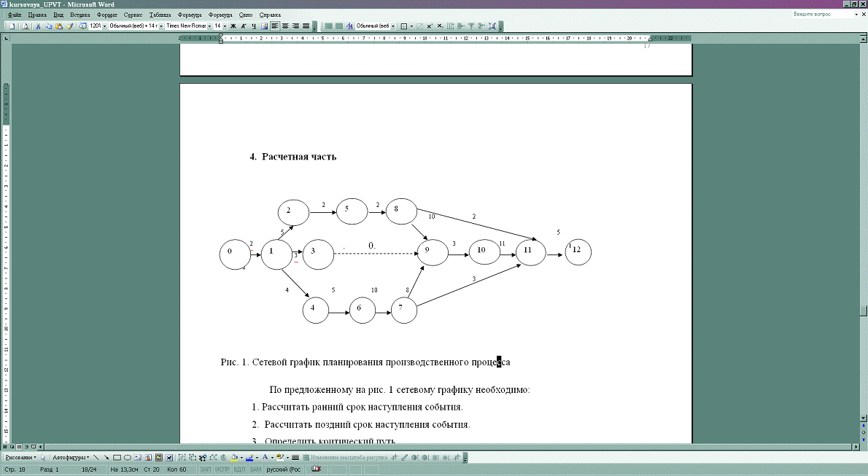868x476 pixels.
Task: Apply the font color A swatch
Action: (x=266, y=458)
